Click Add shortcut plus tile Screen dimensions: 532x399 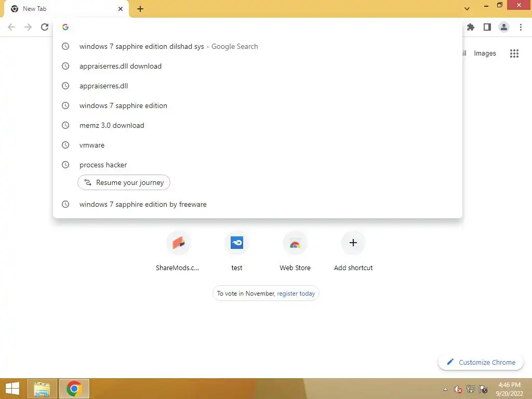(x=353, y=251)
